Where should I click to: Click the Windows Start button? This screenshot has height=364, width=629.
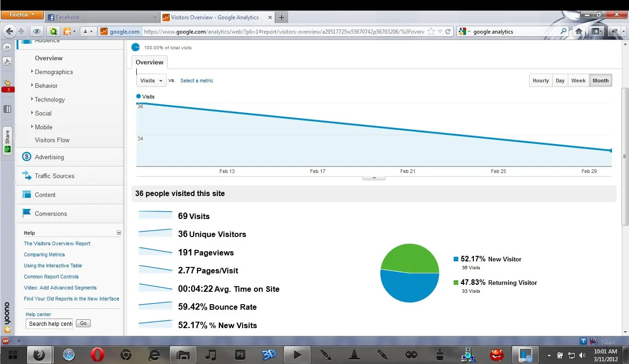[12, 355]
